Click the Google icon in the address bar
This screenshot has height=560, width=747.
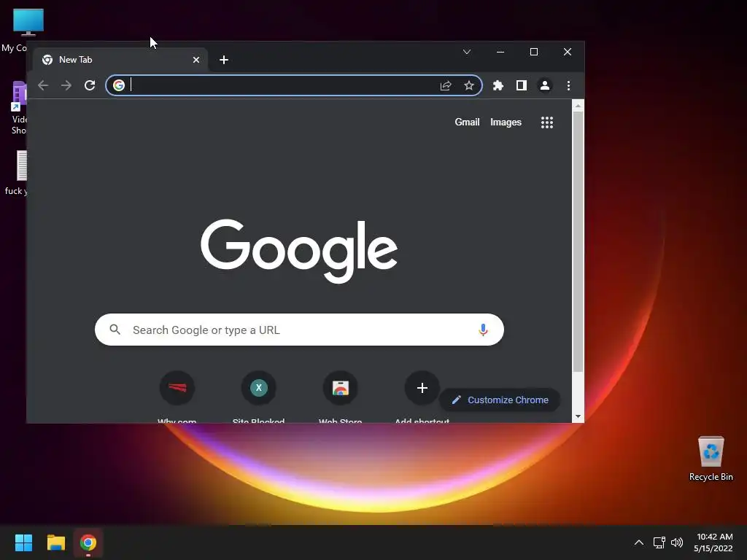(119, 85)
